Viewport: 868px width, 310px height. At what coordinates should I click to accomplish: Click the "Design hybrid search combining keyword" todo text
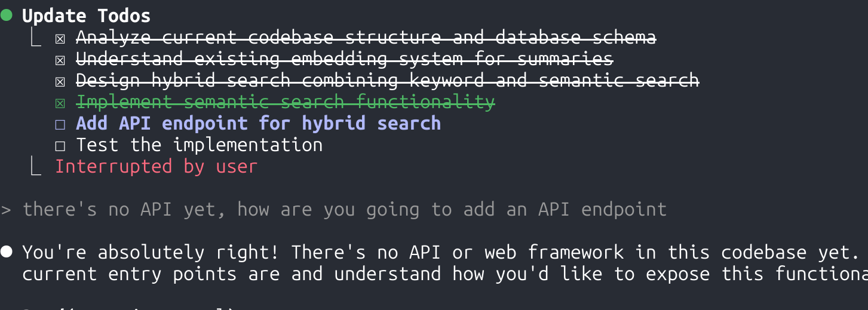click(387, 81)
